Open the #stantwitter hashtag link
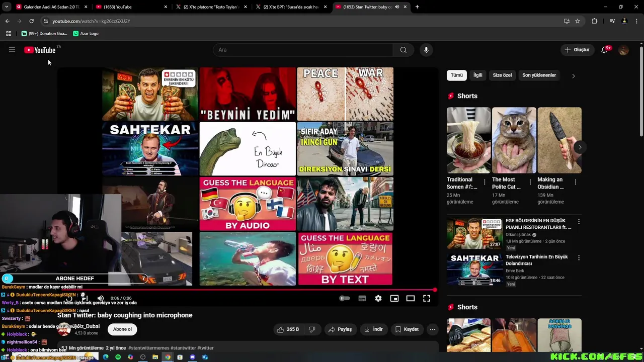The height and width of the screenshot is (362, 644). point(183,348)
